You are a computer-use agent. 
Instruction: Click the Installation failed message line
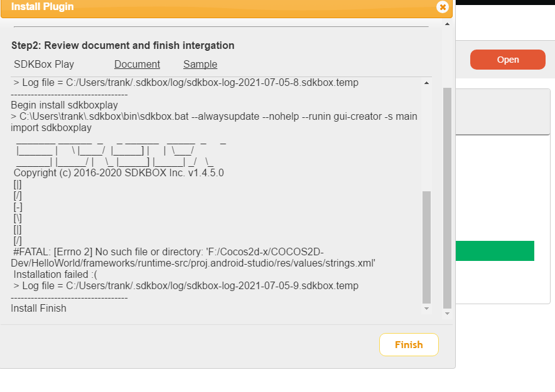[55, 275]
